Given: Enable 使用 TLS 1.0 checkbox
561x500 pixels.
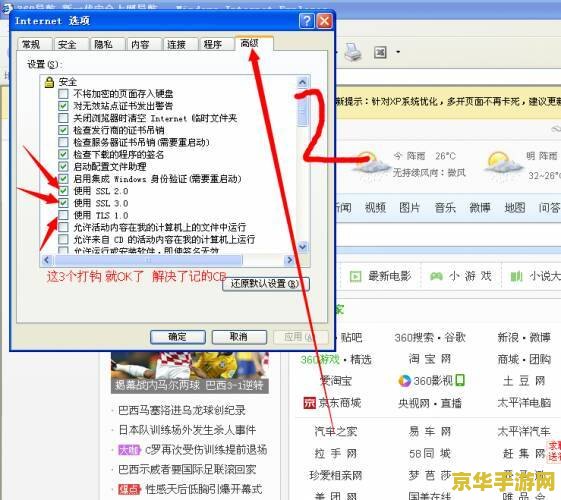Looking at the screenshot, I should tap(63, 215).
